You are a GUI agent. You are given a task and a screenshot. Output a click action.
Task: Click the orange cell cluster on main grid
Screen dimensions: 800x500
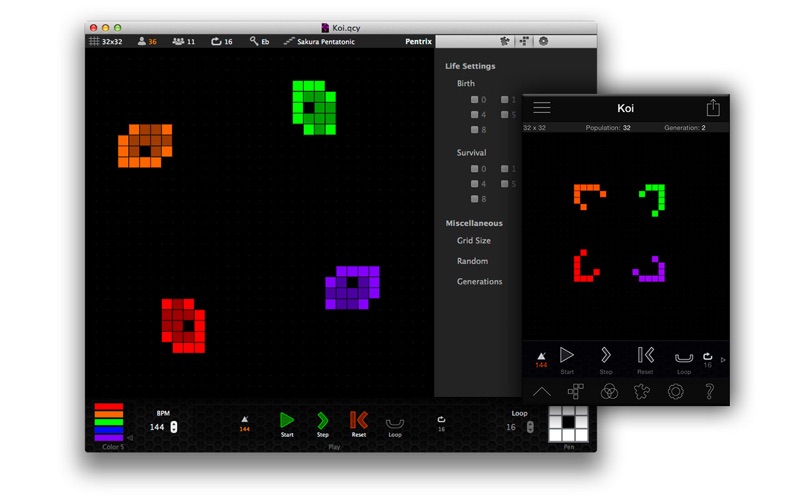145,146
